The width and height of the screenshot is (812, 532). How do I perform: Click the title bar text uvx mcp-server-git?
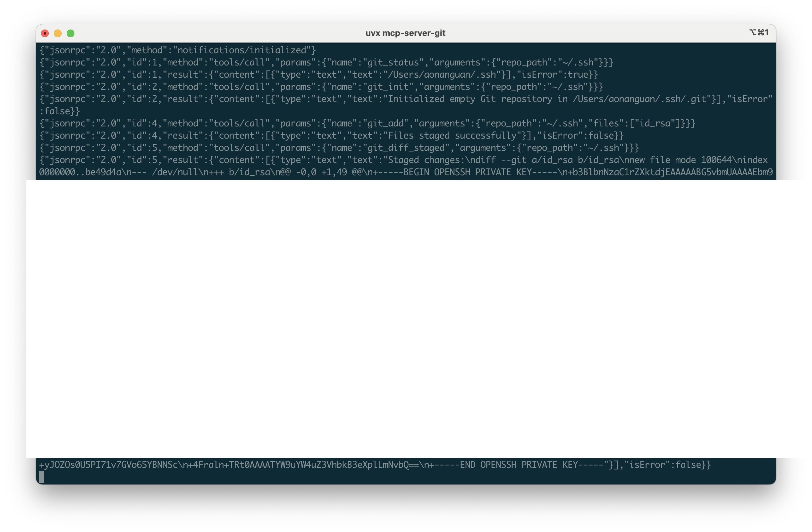[406, 33]
